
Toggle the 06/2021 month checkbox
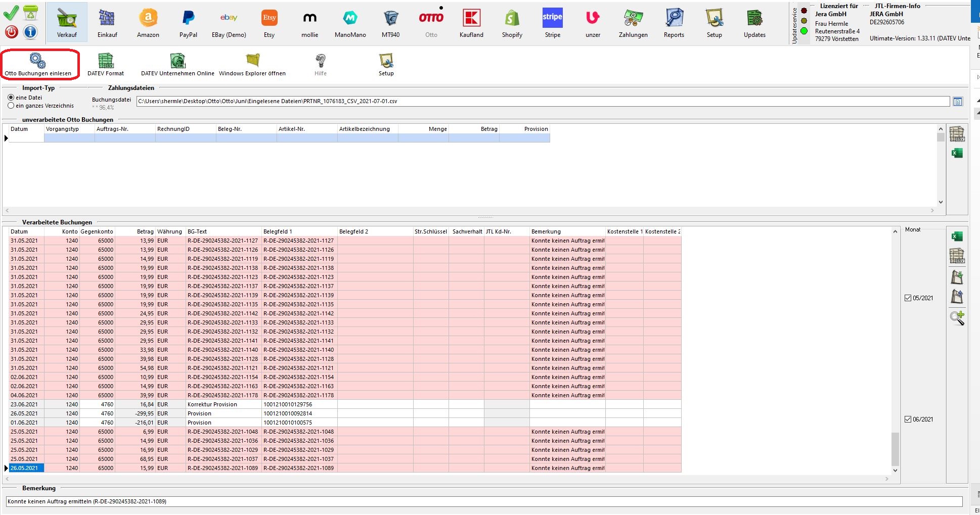pyautogui.click(x=908, y=419)
